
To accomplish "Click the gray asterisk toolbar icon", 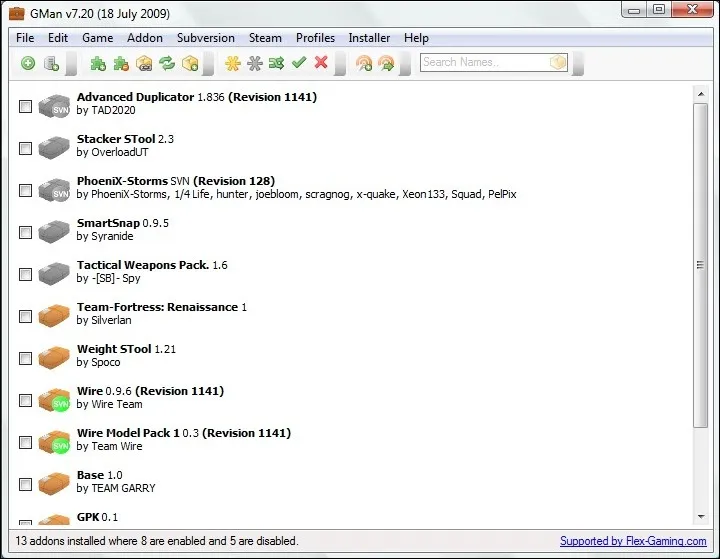I will [x=255, y=63].
